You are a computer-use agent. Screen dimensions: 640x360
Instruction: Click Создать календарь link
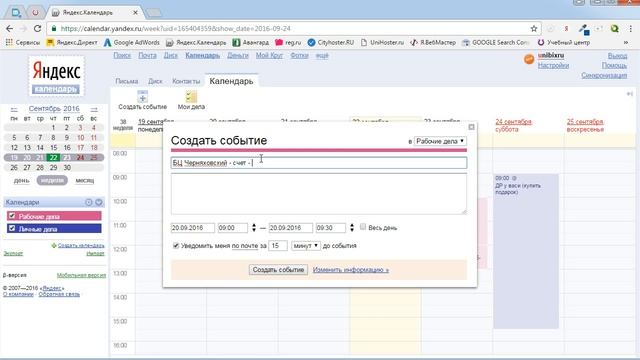click(81, 245)
